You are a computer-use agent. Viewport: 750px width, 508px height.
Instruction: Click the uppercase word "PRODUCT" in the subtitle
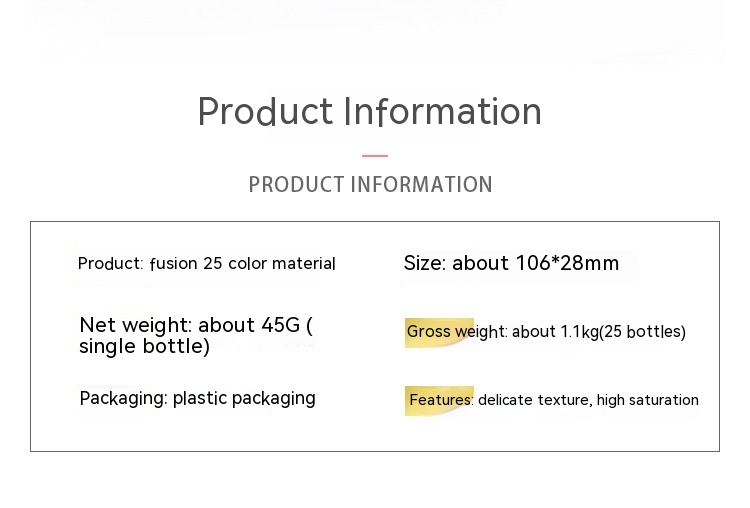pos(294,185)
